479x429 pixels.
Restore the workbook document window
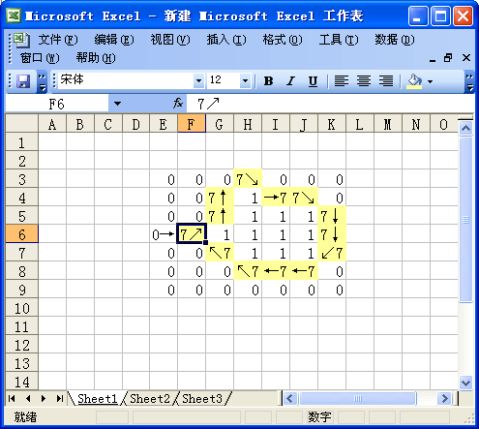tap(448, 58)
